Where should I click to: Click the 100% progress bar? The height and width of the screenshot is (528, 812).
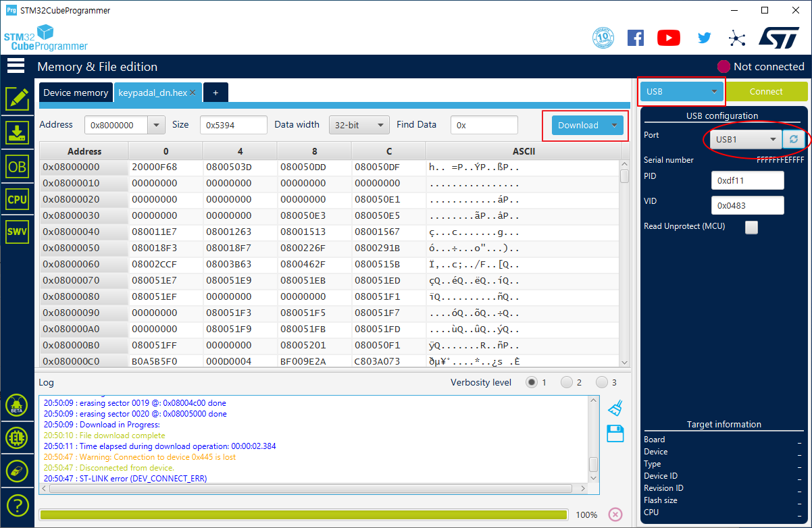click(x=303, y=514)
